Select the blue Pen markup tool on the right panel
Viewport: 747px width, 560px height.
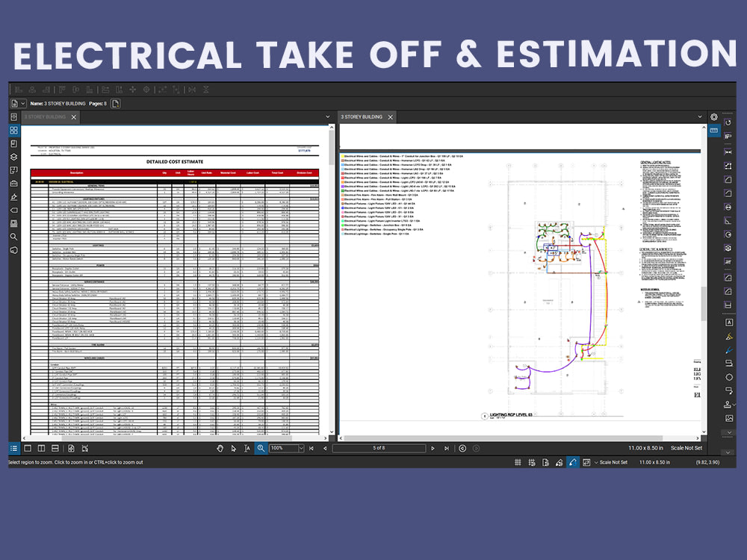pyautogui.click(x=728, y=349)
